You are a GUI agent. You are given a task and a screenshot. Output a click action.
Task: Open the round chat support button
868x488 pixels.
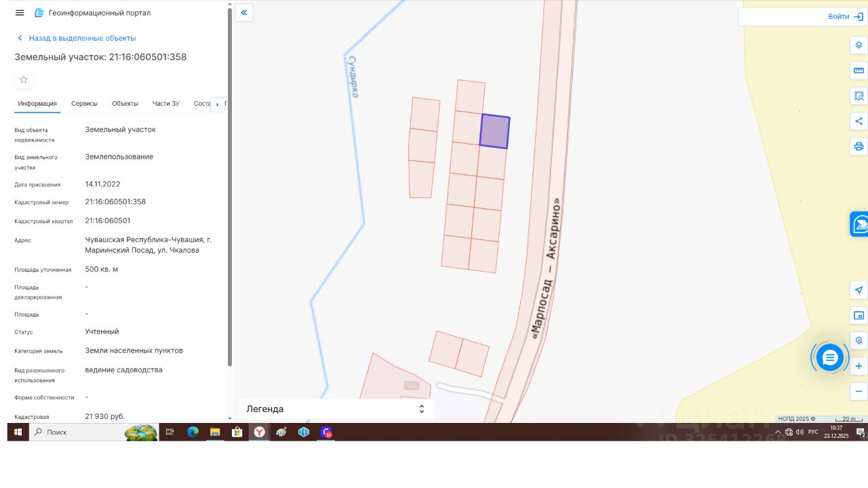click(x=830, y=358)
